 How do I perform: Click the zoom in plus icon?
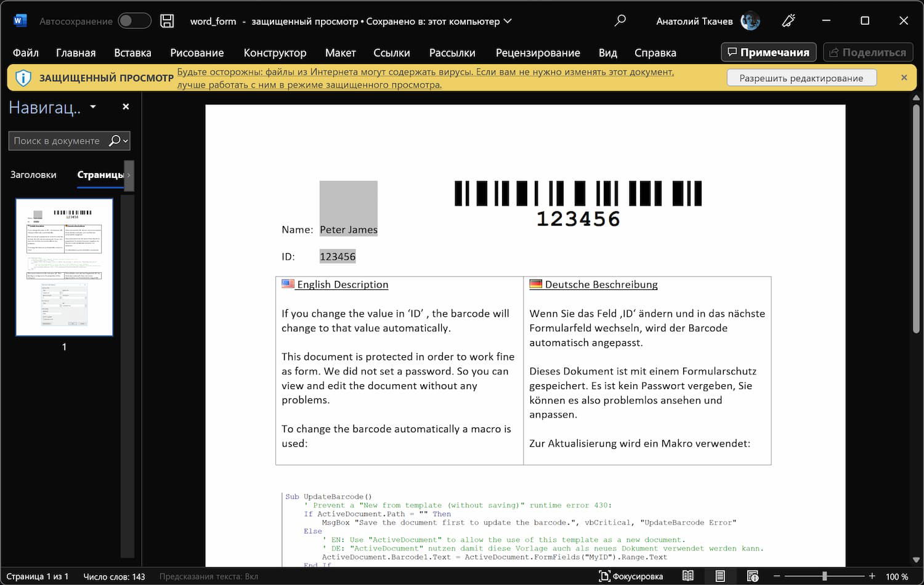[872, 576]
